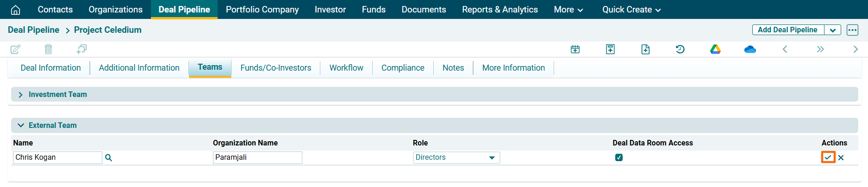Search name with magnifier icon

click(108, 158)
